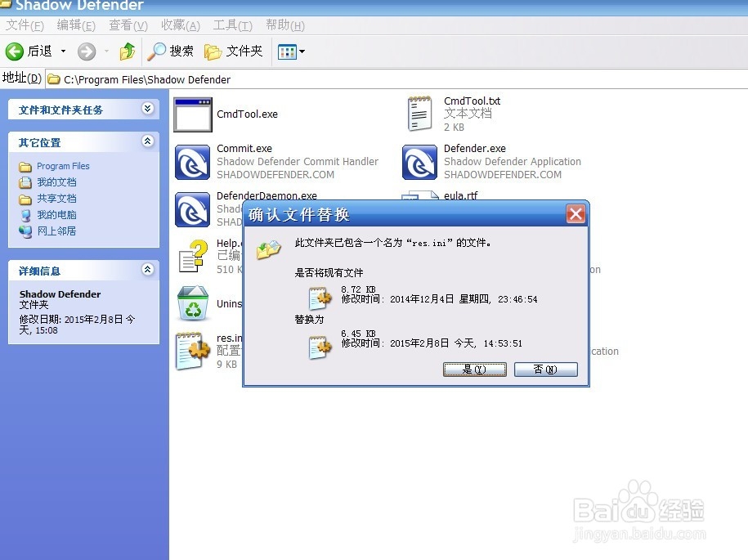Open the Forward history dropdown arrow
This screenshot has height=560, width=748.
pos(106,51)
